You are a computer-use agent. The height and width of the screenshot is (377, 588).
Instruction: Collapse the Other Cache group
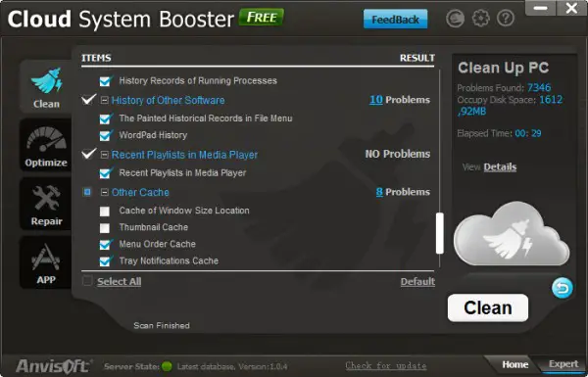105,192
